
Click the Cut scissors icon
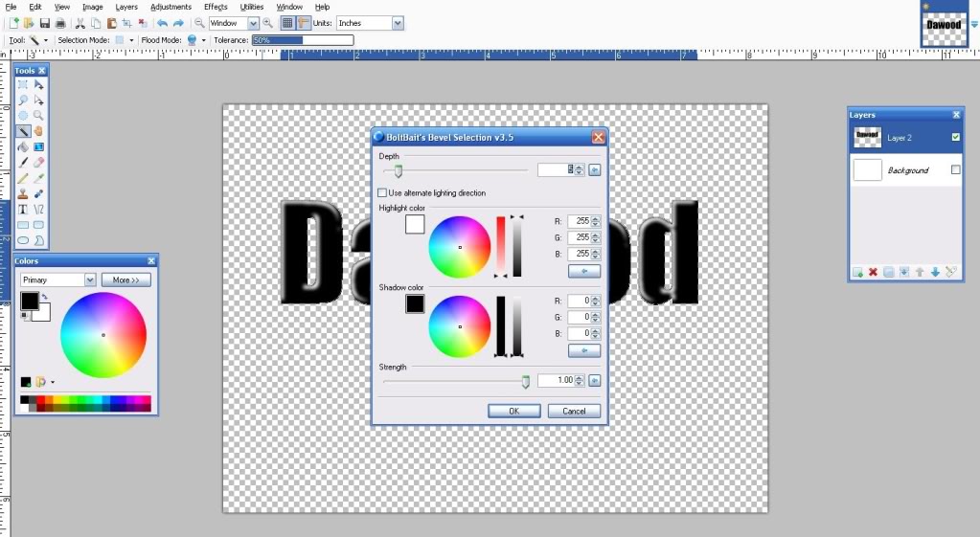click(80, 23)
